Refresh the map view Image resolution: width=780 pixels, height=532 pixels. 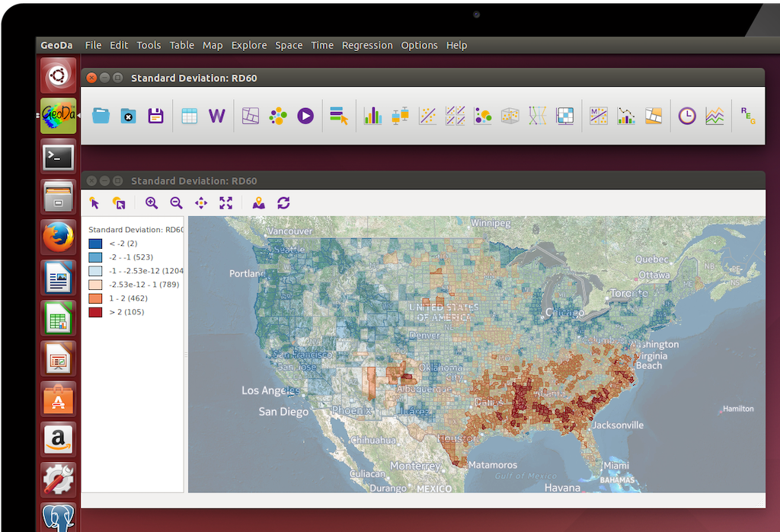tap(283, 202)
